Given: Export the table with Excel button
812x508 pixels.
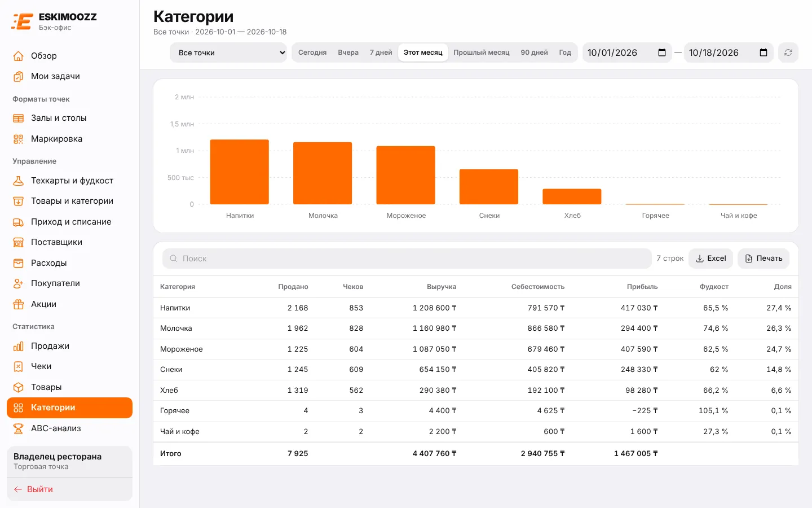Looking at the screenshot, I should click(710, 259).
